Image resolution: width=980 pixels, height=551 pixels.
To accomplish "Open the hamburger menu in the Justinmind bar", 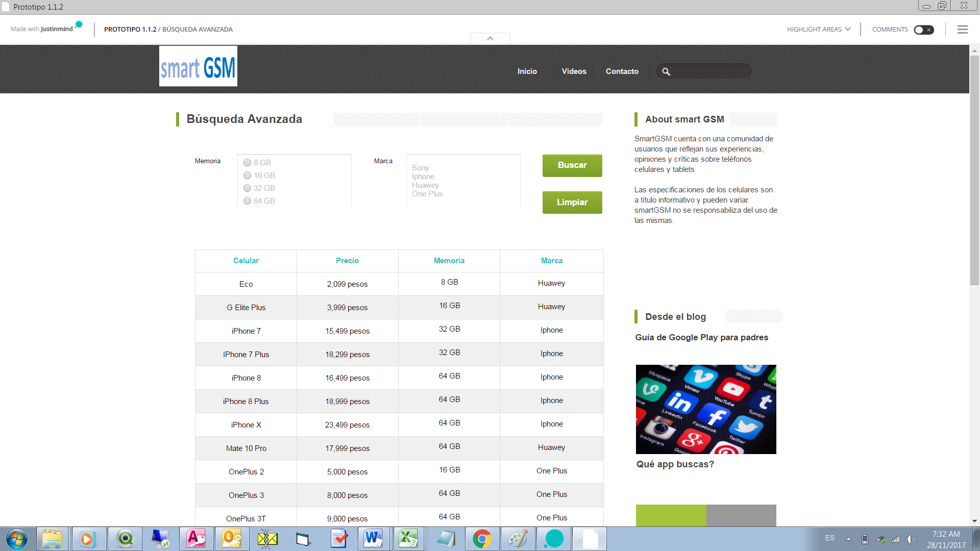I will coord(963,30).
